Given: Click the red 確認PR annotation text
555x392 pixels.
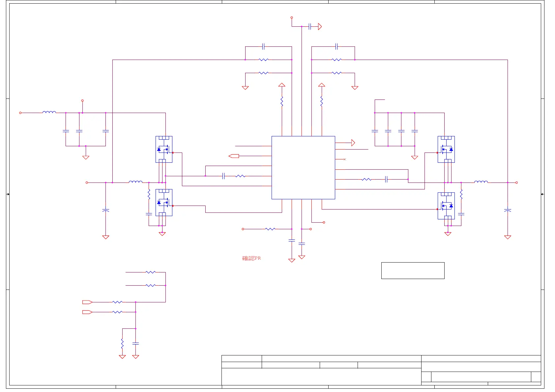Looking at the screenshot, I should point(251,258).
